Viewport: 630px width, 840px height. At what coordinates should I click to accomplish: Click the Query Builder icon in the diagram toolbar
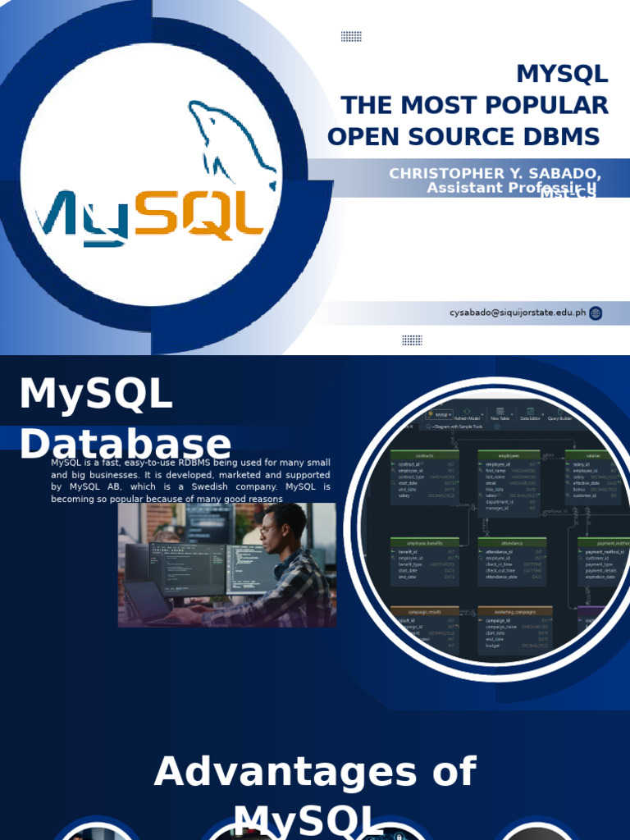pyautogui.click(x=559, y=412)
